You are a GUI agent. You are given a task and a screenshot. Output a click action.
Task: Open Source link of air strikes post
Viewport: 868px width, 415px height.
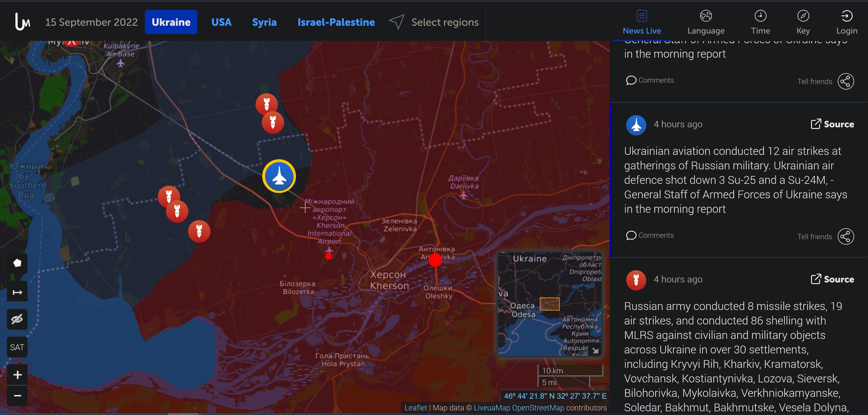click(x=832, y=124)
